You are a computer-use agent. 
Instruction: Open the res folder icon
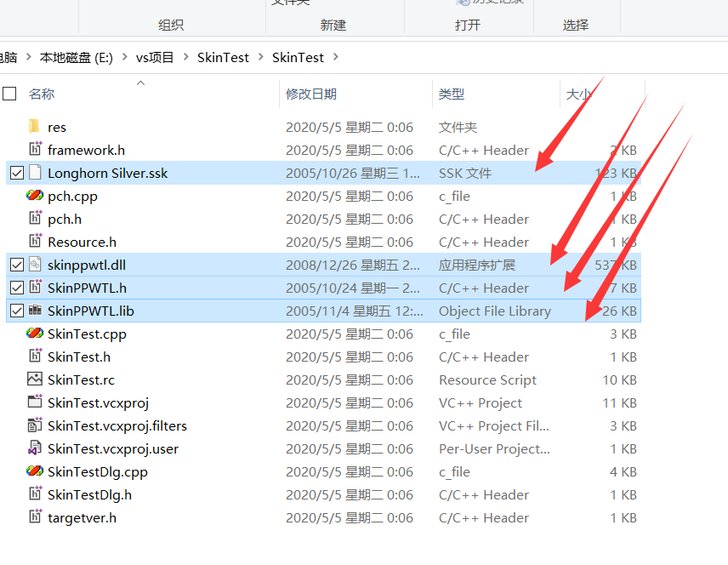point(34,127)
